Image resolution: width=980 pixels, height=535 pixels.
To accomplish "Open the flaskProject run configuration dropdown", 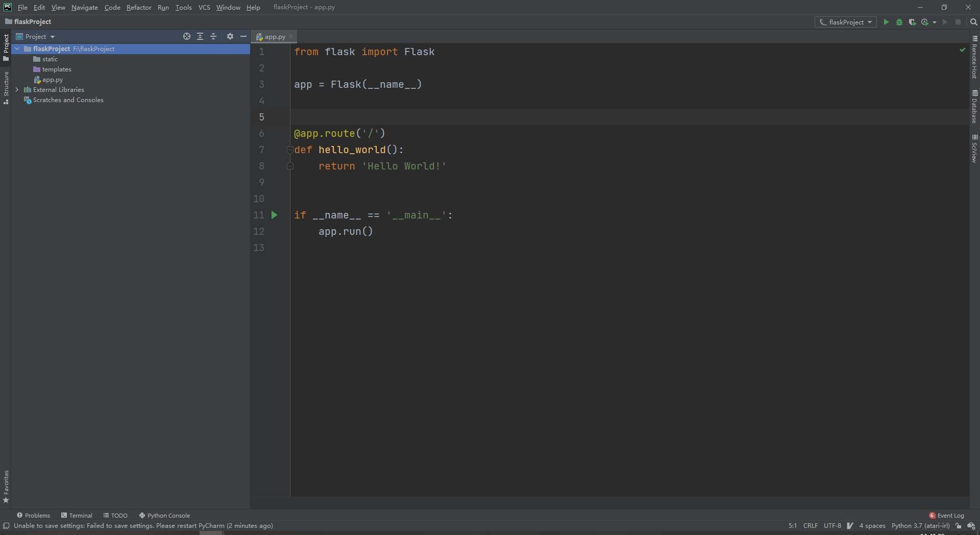I will pyautogui.click(x=846, y=22).
